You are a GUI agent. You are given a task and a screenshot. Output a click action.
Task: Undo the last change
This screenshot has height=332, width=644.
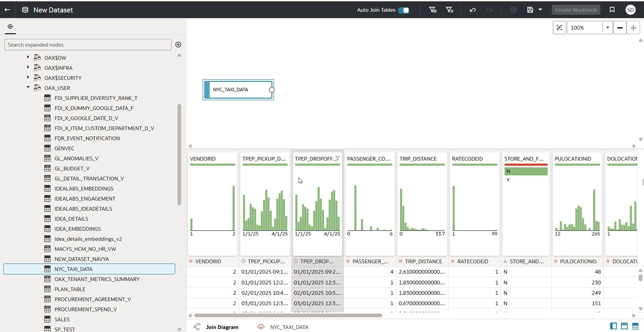click(x=473, y=10)
